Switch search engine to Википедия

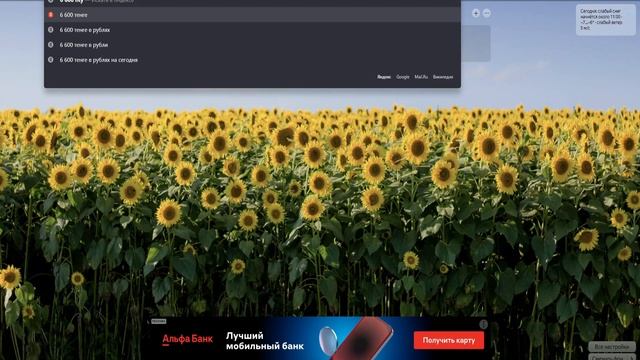(x=443, y=77)
